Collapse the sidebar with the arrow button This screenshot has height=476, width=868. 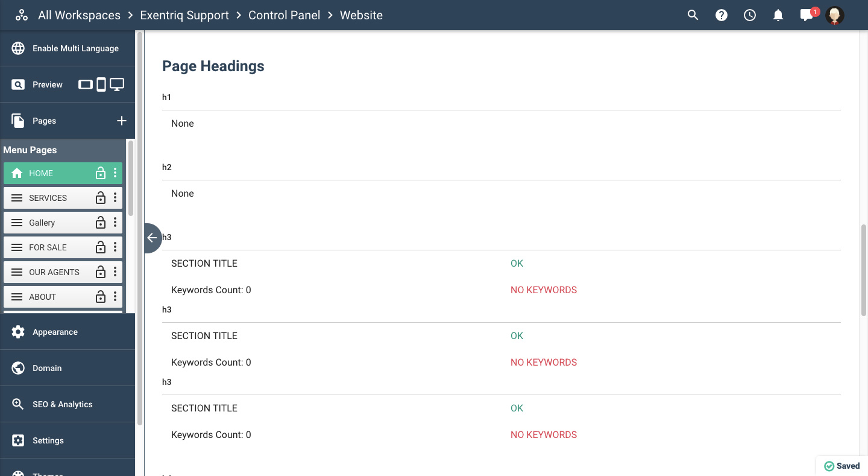[152, 238]
